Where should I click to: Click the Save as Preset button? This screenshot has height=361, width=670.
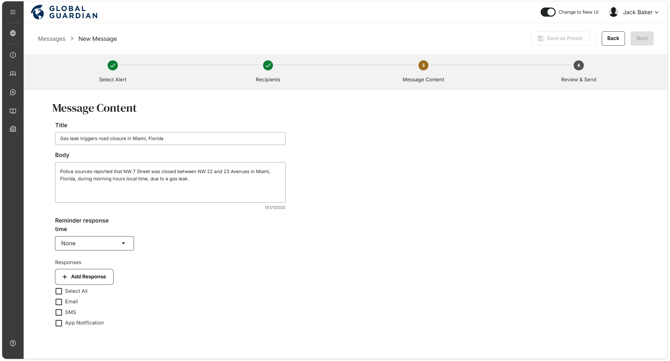(560, 38)
